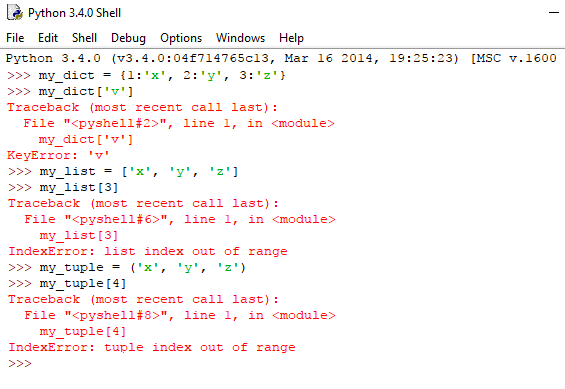Open the Shell menu

pos(84,38)
